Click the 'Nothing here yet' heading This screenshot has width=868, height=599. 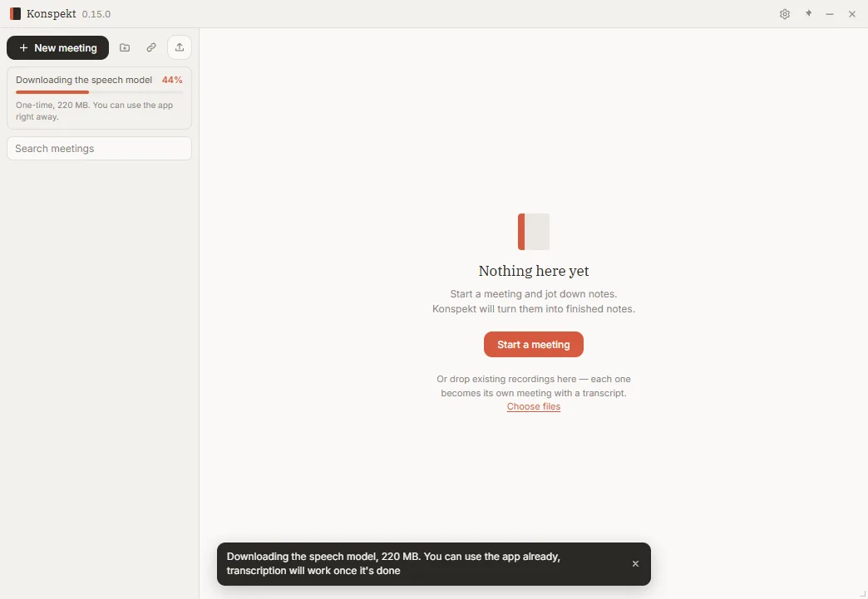tap(534, 271)
